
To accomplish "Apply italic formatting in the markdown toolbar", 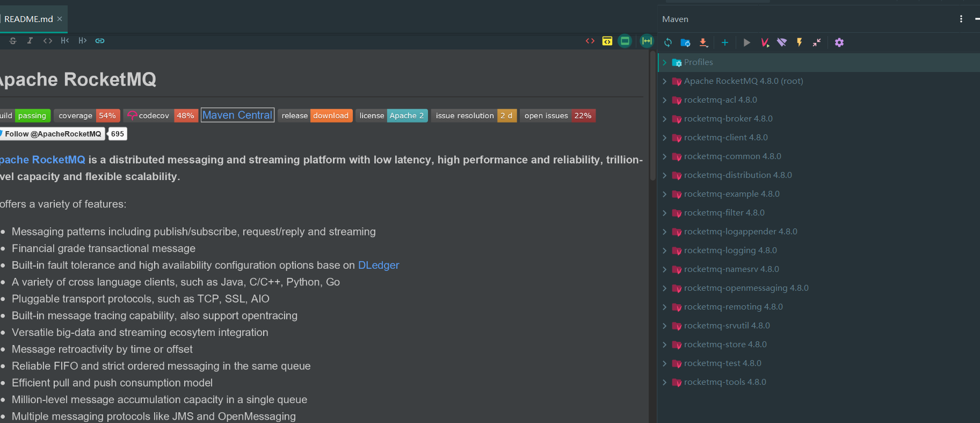I will [x=30, y=41].
